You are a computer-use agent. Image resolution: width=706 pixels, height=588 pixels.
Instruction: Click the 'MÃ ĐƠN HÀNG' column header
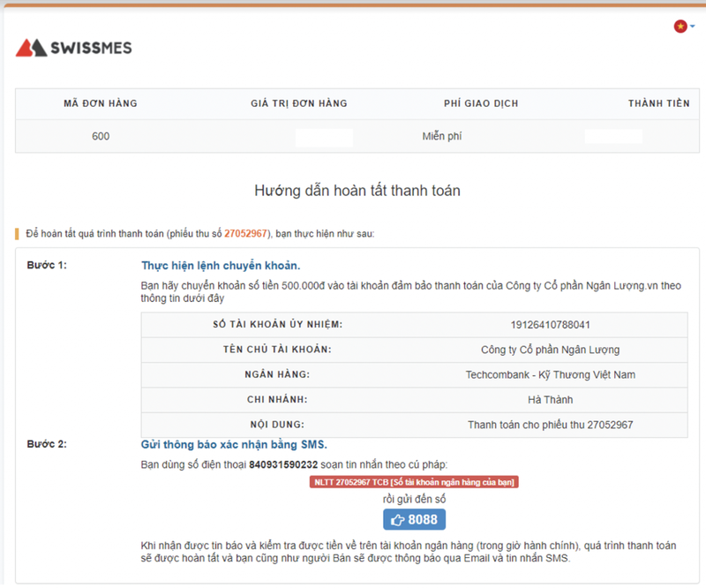pyautogui.click(x=101, y=103)
